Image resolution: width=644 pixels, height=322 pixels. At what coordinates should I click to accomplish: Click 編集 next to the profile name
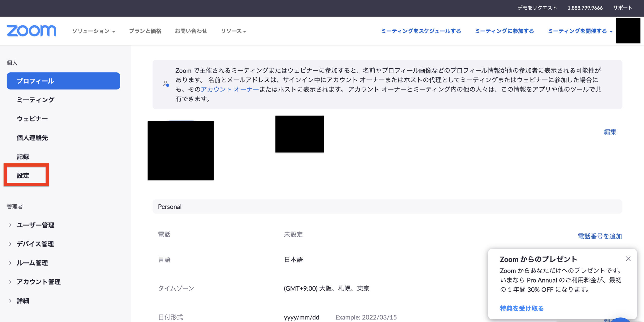coord(610,132)
